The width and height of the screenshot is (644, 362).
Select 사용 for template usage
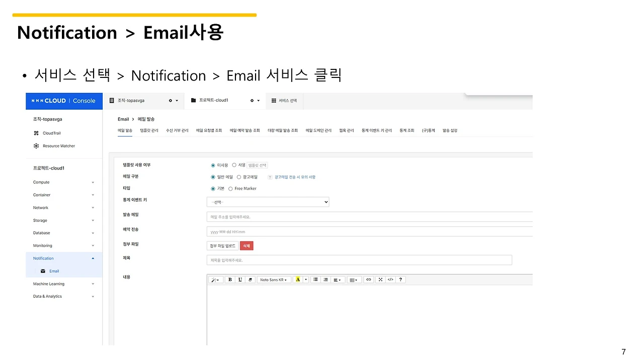pos(234,165)
